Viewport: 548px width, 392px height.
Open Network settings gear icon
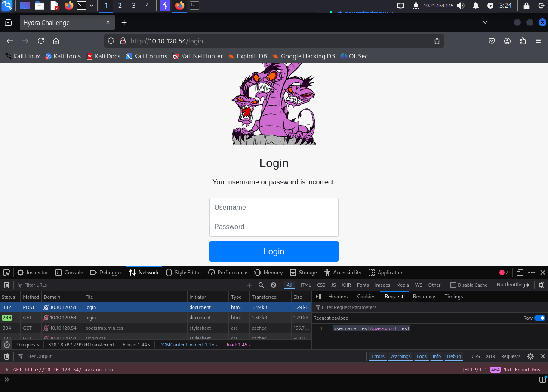coord(541,285)
